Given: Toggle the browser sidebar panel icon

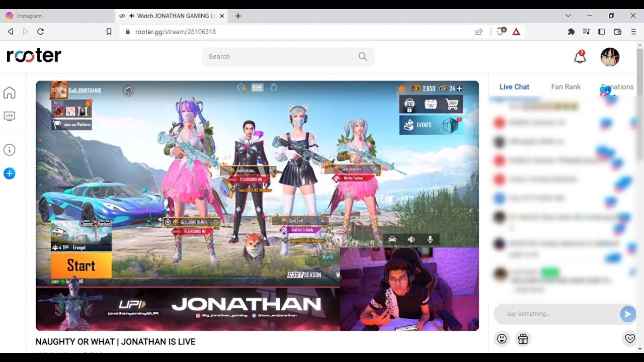Looking at the screenshot, I should pos(601,32).
